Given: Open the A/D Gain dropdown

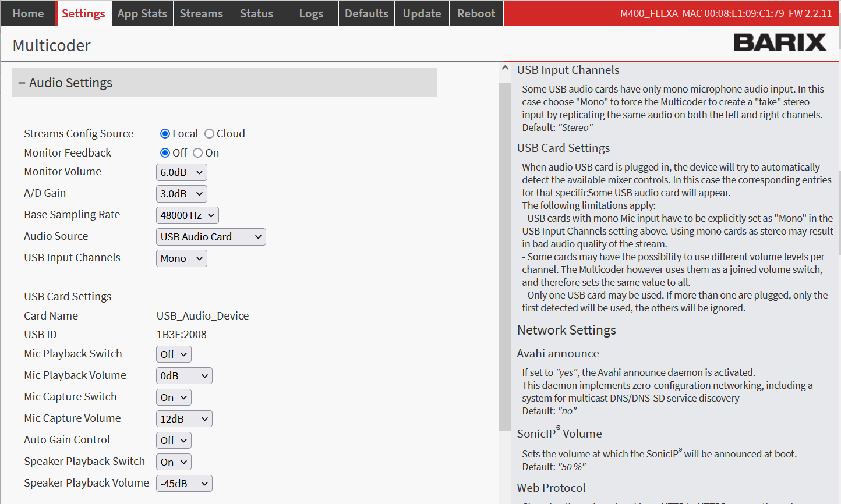Looking at the screenshot, I should pos(181,194).
